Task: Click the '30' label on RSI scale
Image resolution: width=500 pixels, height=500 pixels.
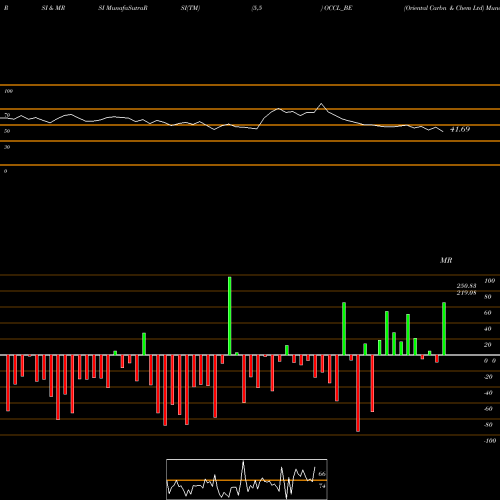Action: 7,147
